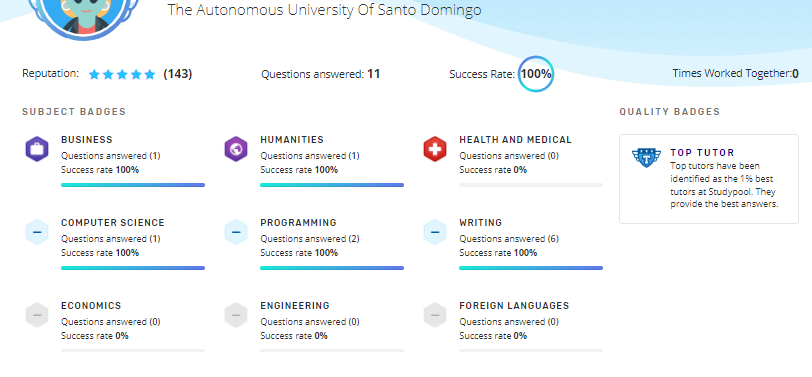
Task: Click the Economics gray badge icon
Action: click(37, 315)
